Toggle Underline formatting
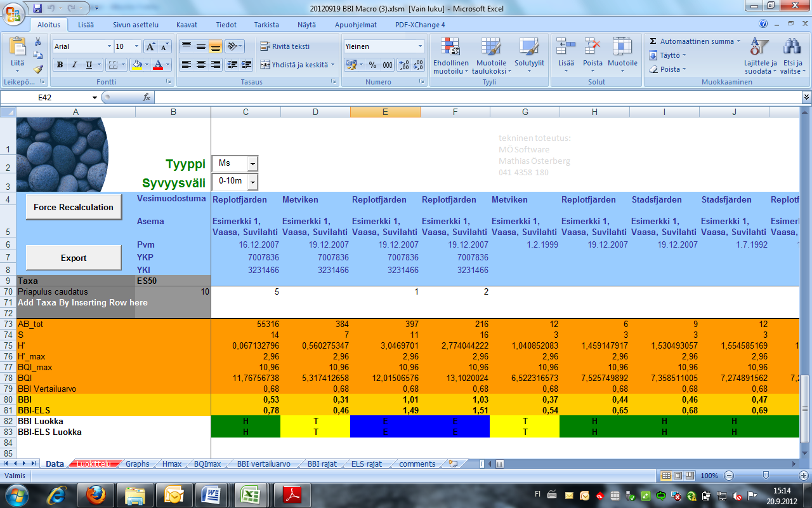 [89, 65]
